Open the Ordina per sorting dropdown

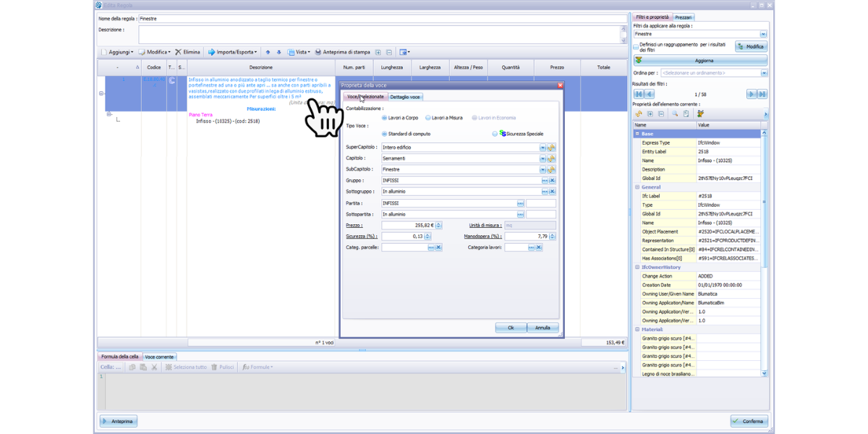pyautogui.click(x=764, y=73)
